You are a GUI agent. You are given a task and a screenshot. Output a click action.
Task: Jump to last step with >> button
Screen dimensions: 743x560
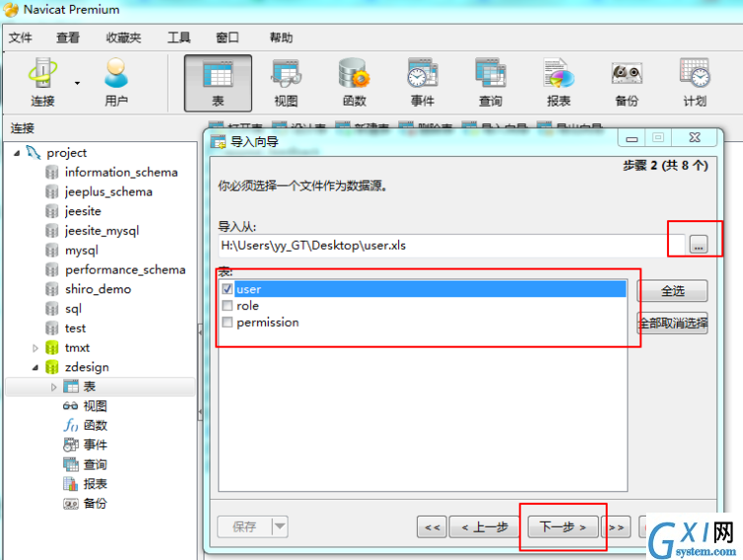tap(616, 526)
